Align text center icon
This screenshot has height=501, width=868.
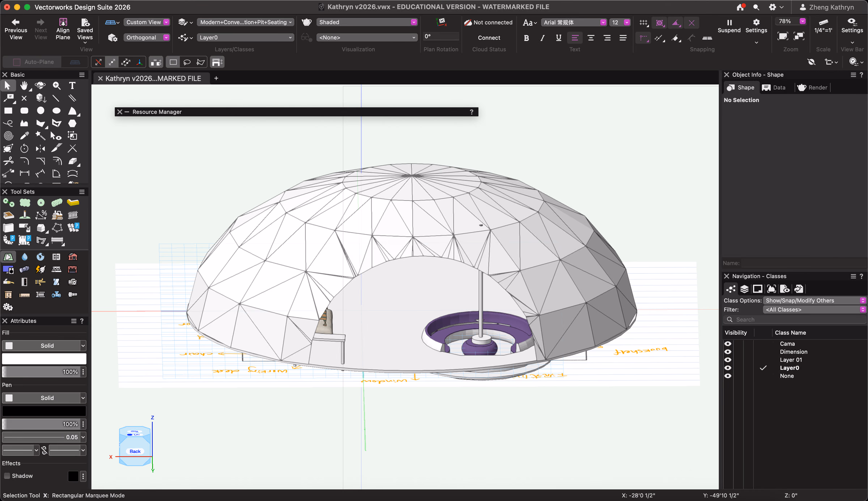coord(591,38)
